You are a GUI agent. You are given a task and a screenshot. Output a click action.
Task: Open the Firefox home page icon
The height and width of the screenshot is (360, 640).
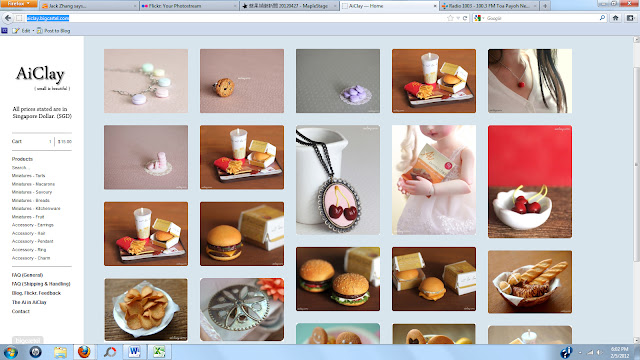616,18
